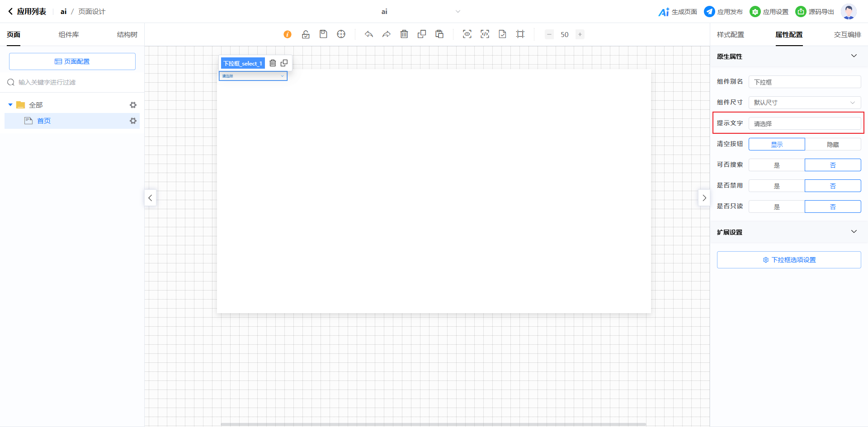Click the undo arrow in the toolbar
Screen dimensions: 868x427
click(369, 34)
